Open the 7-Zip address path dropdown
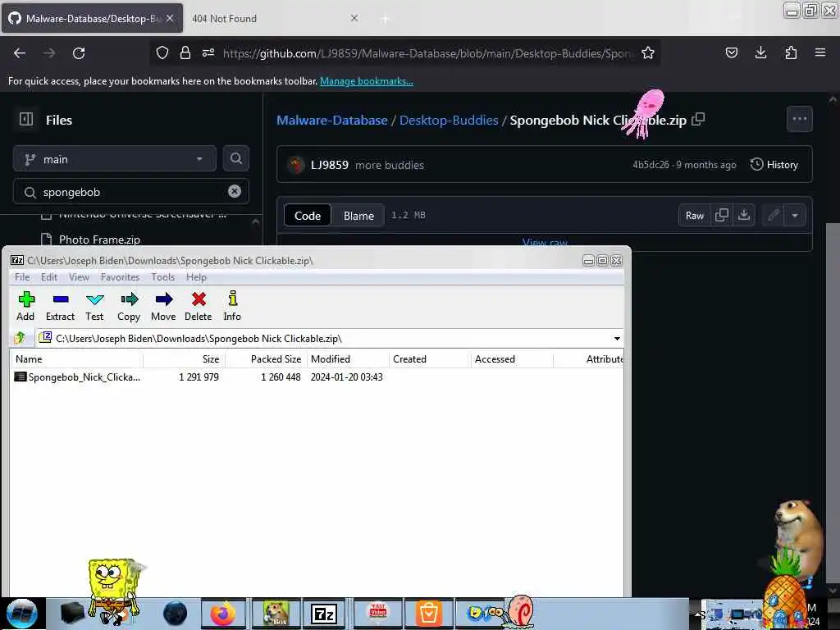Viewport: 840px width, 630px height. (617, 339)
